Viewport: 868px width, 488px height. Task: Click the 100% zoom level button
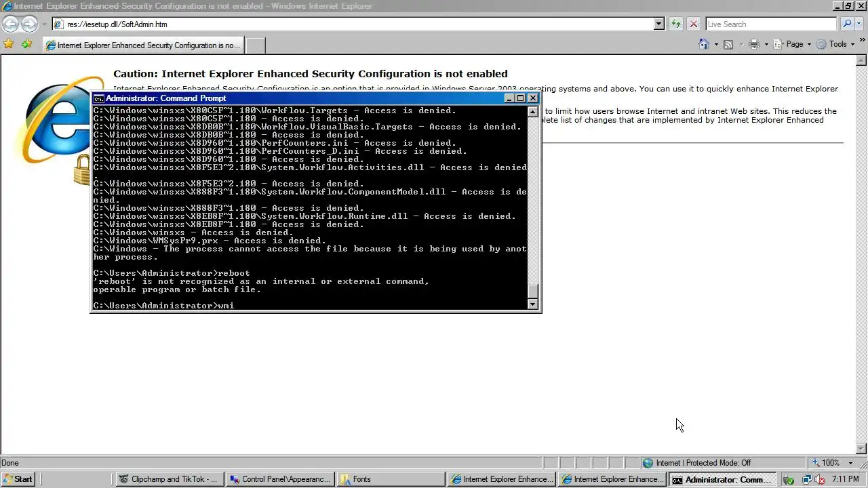pos(825,463)
